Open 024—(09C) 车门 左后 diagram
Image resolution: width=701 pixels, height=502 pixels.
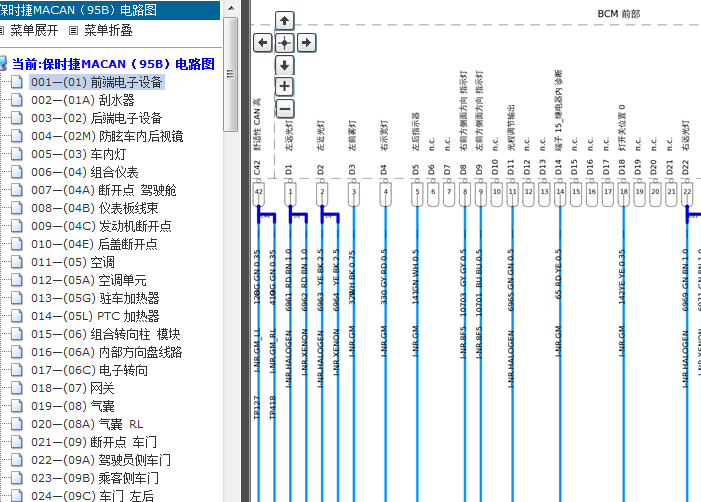click(x=93, y=495)
